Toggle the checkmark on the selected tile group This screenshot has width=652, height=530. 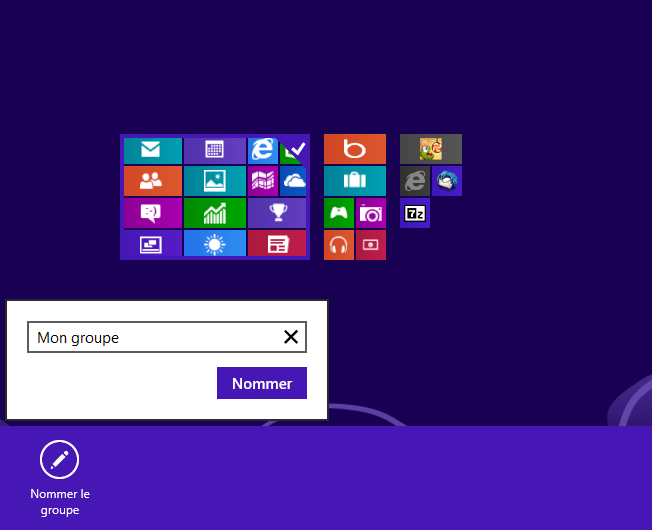(298, 148)
